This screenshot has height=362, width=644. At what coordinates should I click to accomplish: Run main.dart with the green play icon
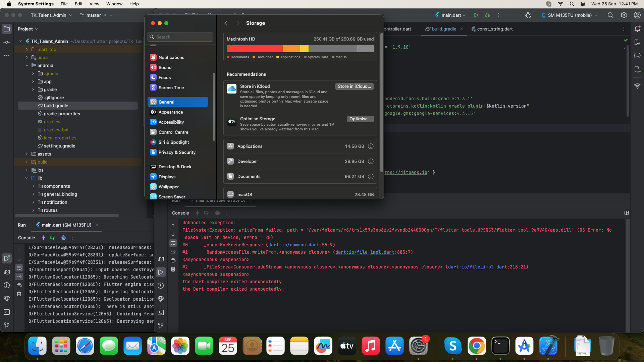point(476,15)
